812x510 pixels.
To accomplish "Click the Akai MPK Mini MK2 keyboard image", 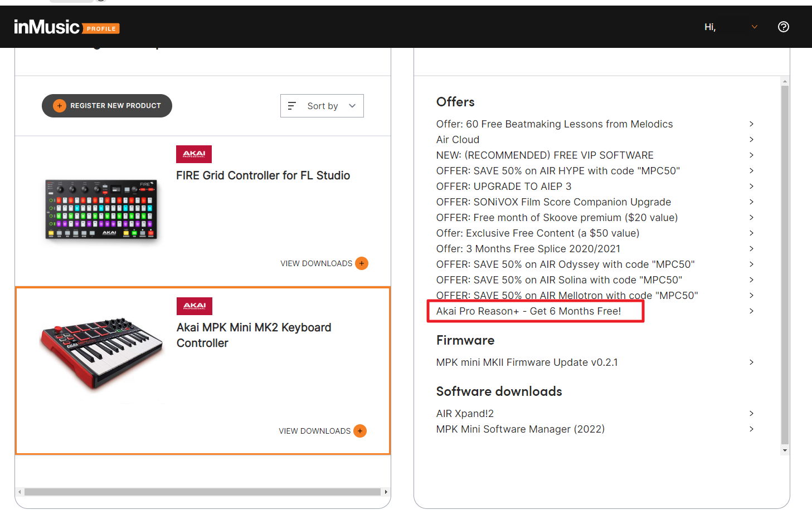I will click(101, 354).
